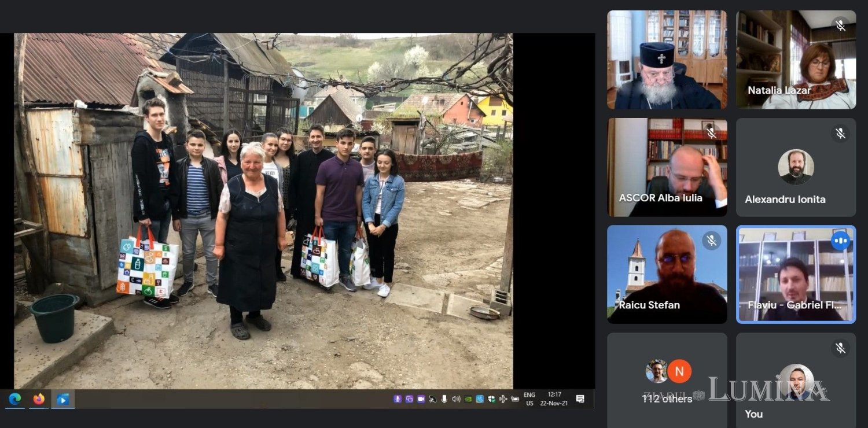
Task: Select the bishop's video tile
Action: (667, 60)
